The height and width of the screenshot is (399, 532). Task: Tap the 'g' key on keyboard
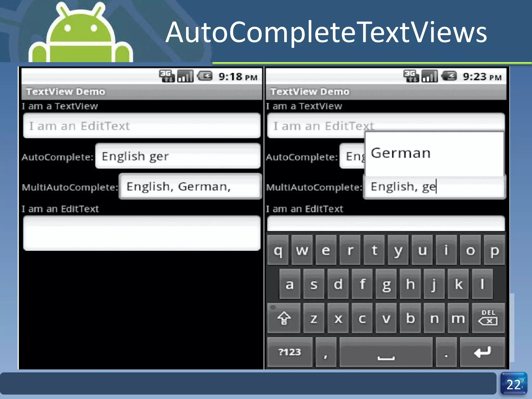pos(386,284)
